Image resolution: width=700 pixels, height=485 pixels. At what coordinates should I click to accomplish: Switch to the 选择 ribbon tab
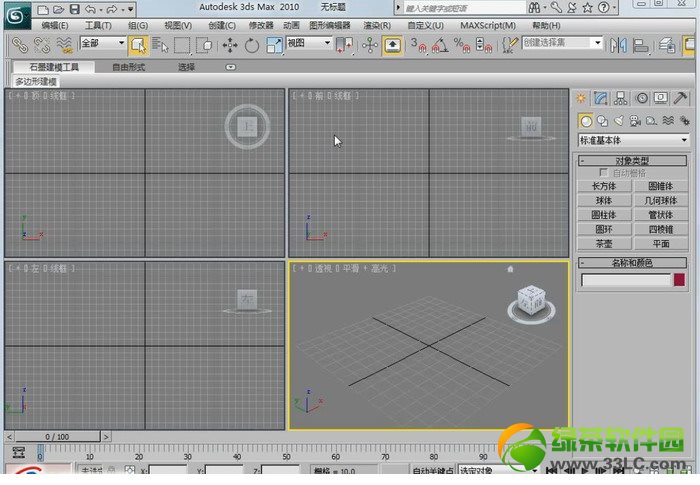tap(187, 67)
